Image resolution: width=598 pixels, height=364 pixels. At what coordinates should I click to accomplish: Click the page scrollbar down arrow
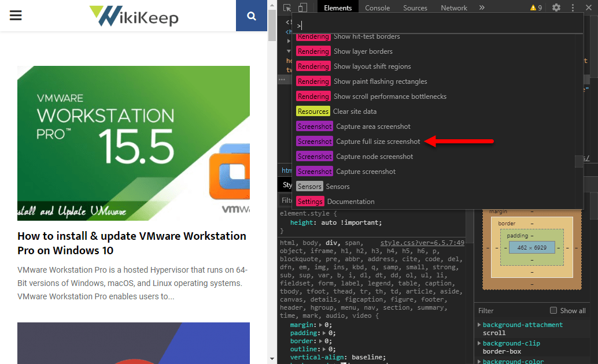272,359
